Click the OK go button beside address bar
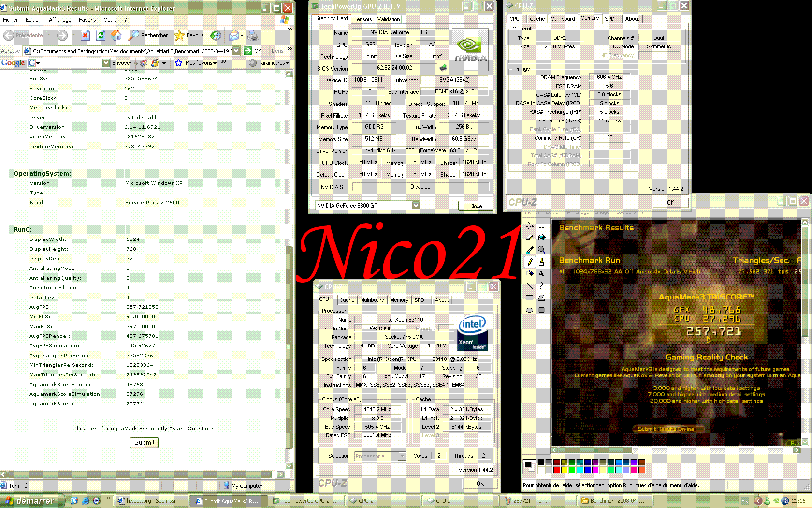Image resolution: width=812 pixels, height=508 pixels. tap(253, 51)
